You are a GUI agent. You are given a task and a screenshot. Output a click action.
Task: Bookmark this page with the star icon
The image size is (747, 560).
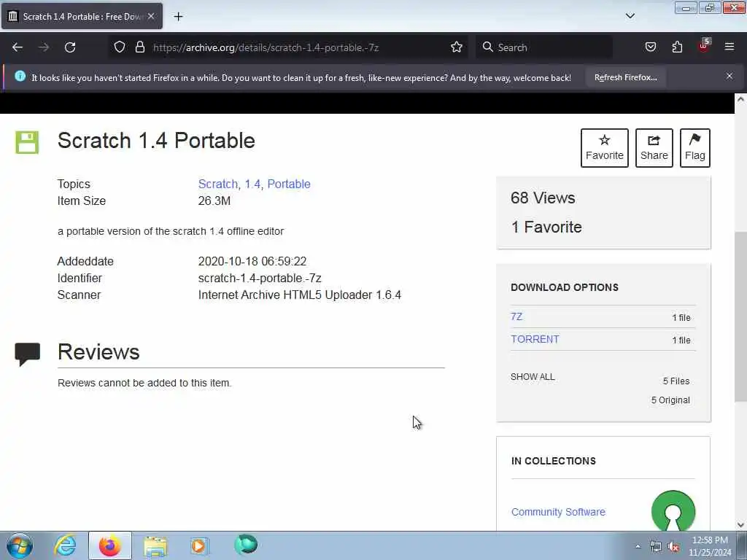[457, 47]
